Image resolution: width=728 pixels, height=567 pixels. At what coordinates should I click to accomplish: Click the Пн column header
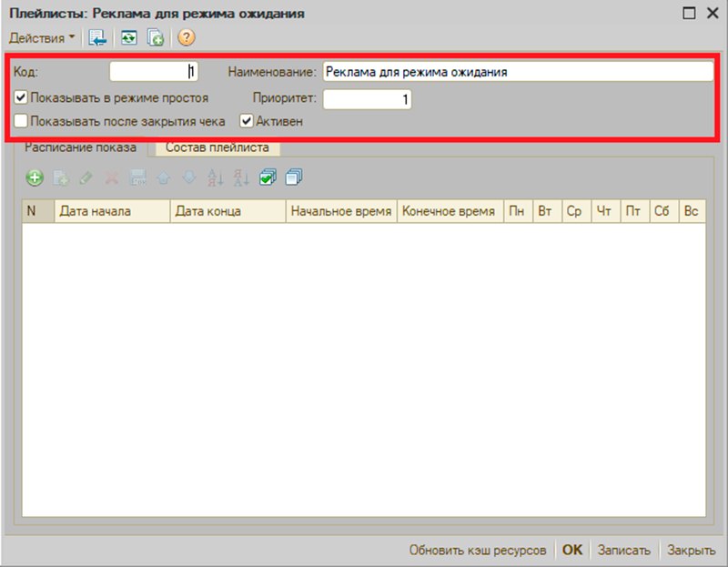coord(518,211)
